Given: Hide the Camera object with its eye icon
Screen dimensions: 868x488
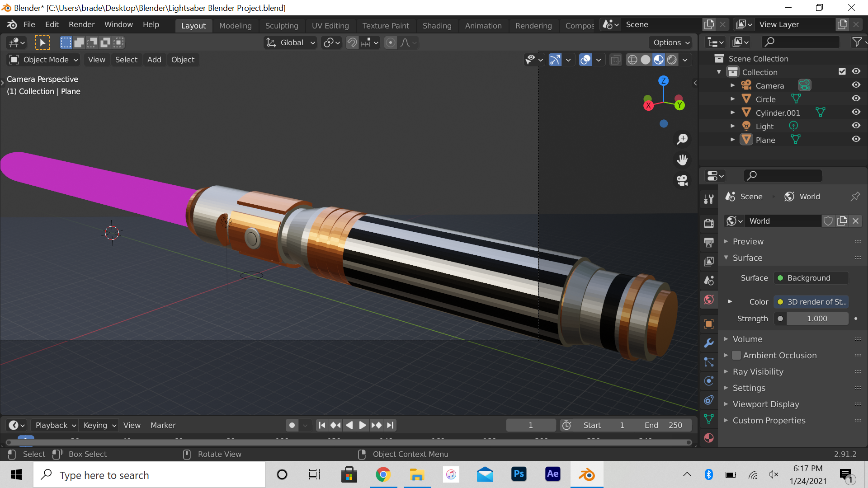Looking at the screenshot, I should coord(856,85).
